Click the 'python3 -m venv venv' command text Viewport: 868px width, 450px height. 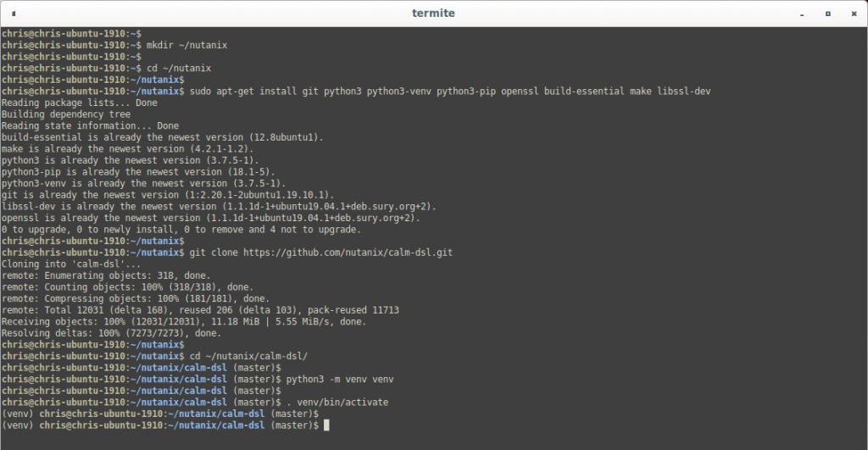point(340,380)
